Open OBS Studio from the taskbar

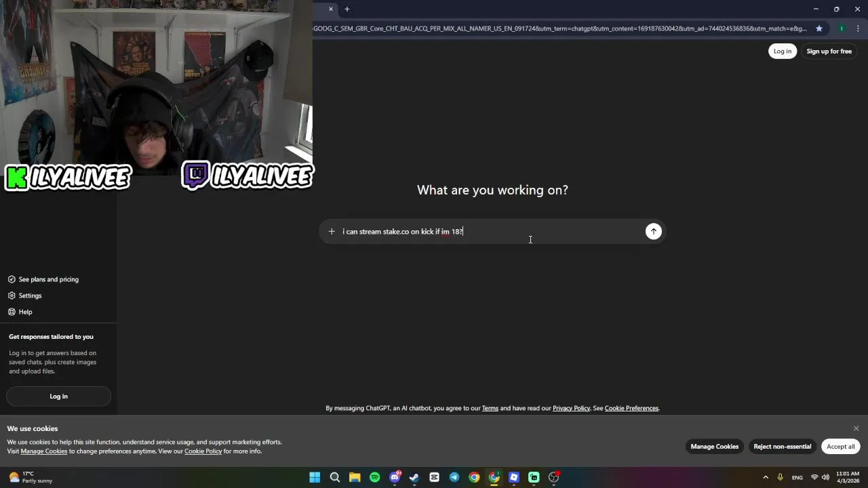(554, 477)
